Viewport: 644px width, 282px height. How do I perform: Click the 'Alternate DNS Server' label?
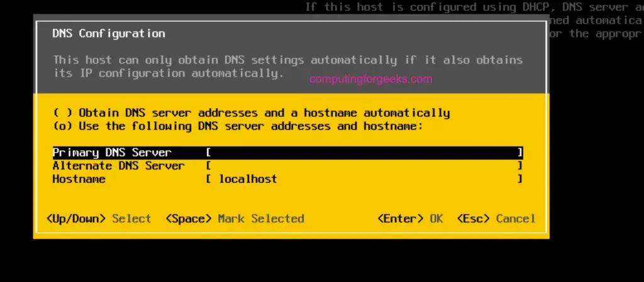click(119, 166)
